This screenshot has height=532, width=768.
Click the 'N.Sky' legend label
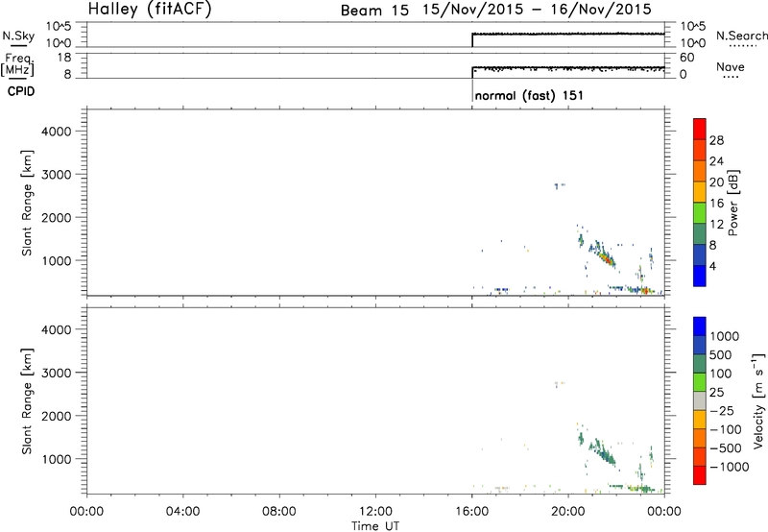(18, 36)
